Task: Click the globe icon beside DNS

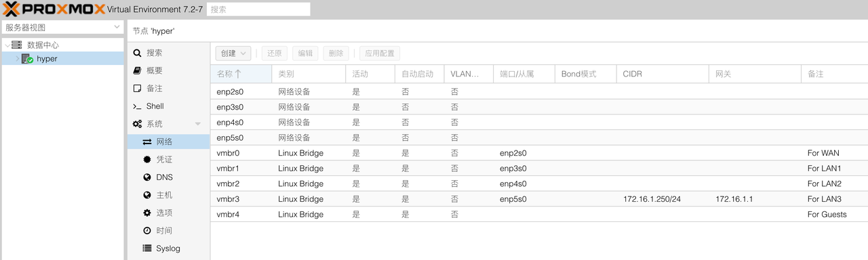Action: coord(147,177)
